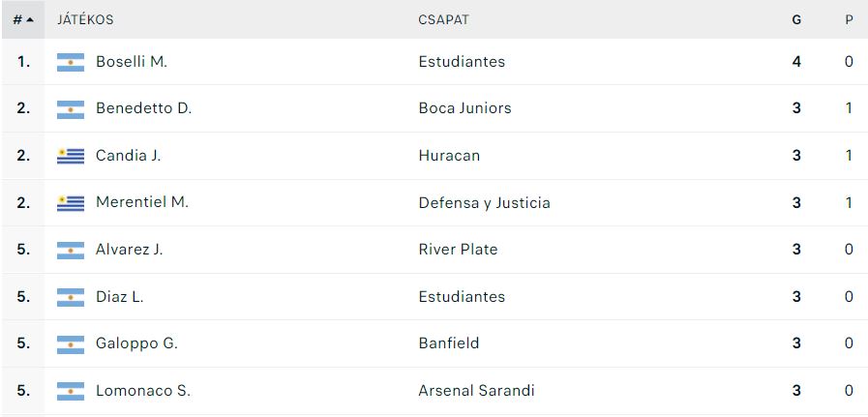Click Argentina flag next to Boselli M.

pos(71,62)
